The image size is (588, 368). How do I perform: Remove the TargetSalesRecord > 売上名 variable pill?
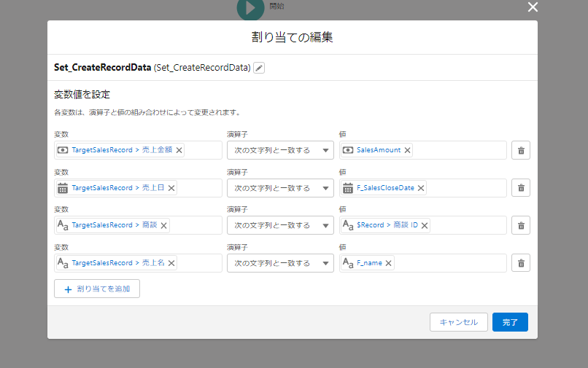(171, 263)
